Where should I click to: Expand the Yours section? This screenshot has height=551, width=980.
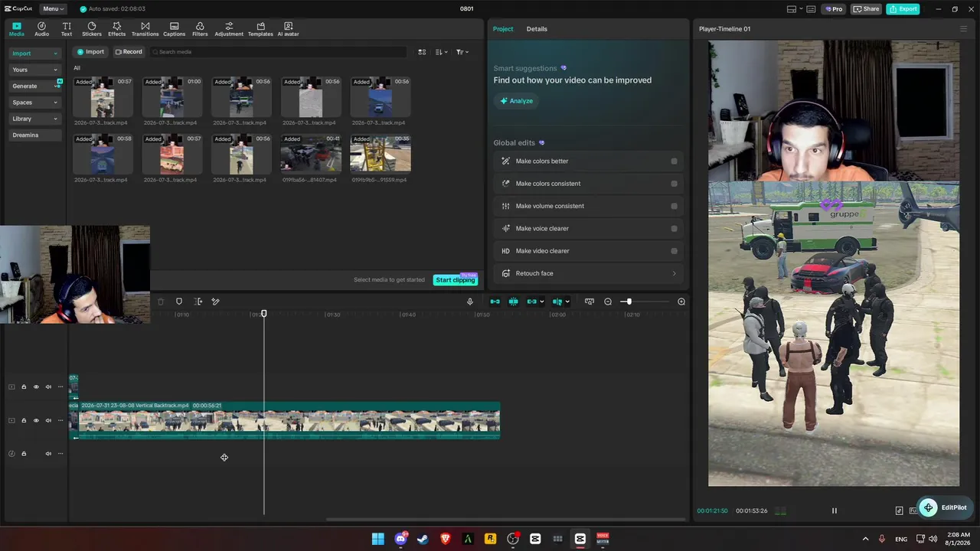point(35,70)
